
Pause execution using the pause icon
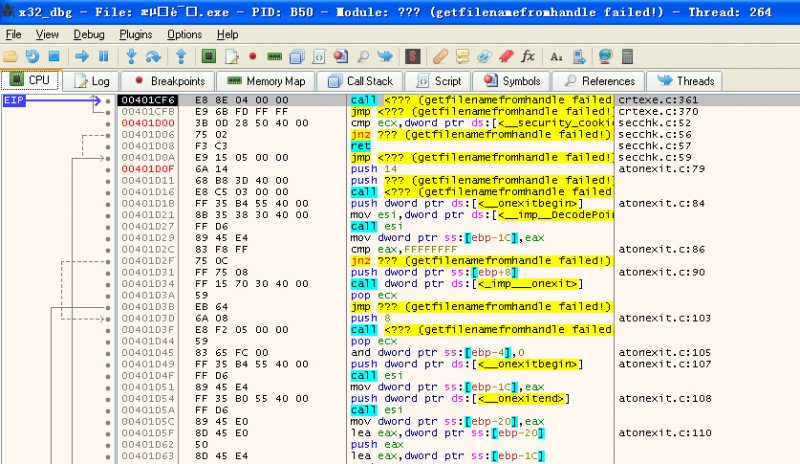103,57
